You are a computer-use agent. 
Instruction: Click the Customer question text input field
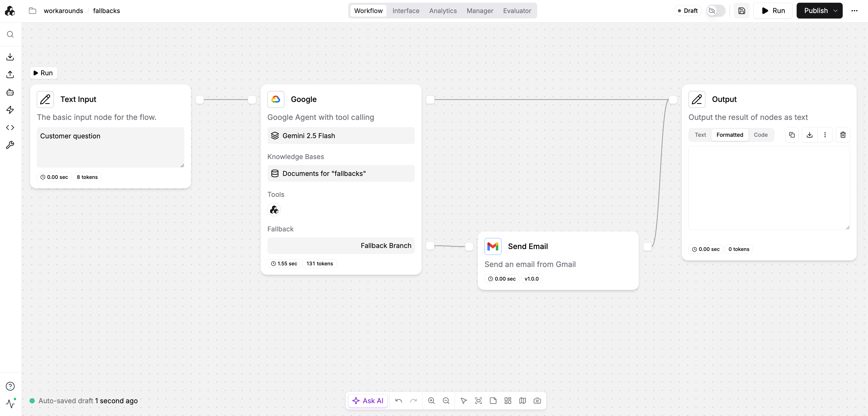pos(110,147)
